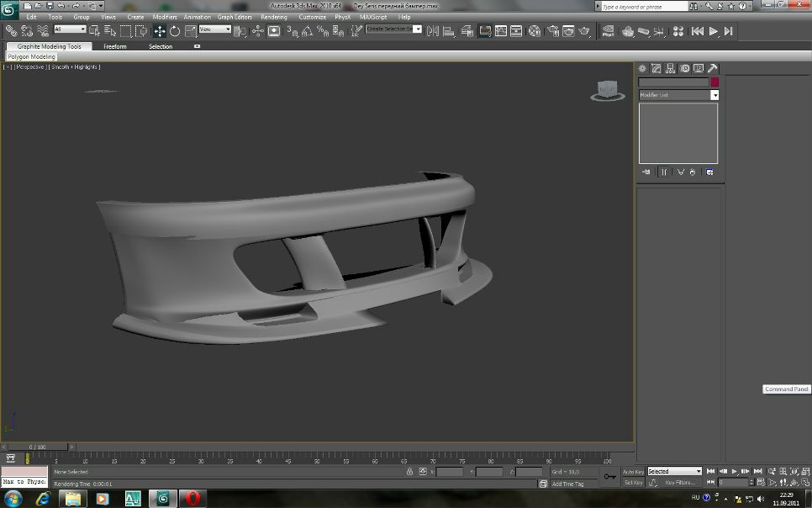The image size is (812, 508).
Task: Switch to Hierarchy command panel tab
Action: (670, 68)
